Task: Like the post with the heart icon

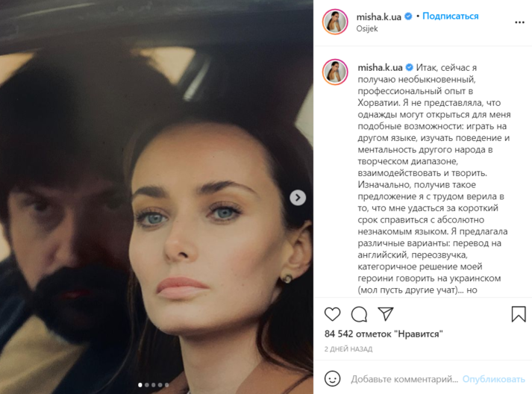Action: pyautogui.click(x=332, y=314)
